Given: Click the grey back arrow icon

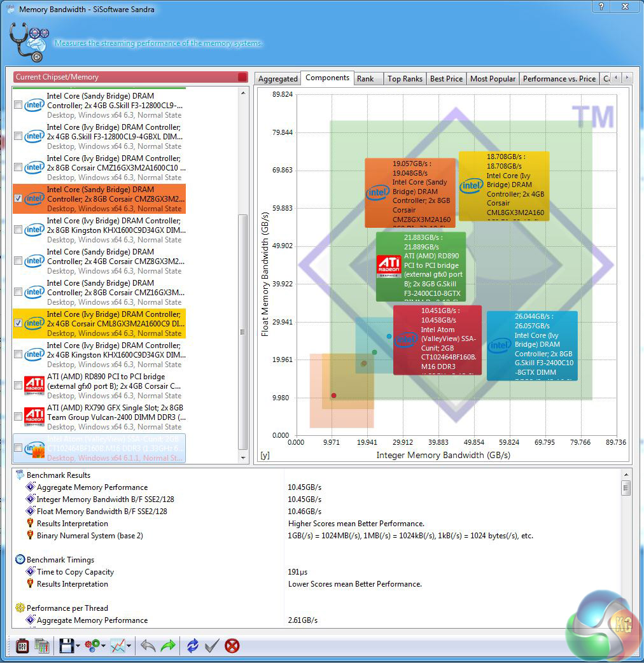Looking at the screenshot, I should tap(148, 646).
